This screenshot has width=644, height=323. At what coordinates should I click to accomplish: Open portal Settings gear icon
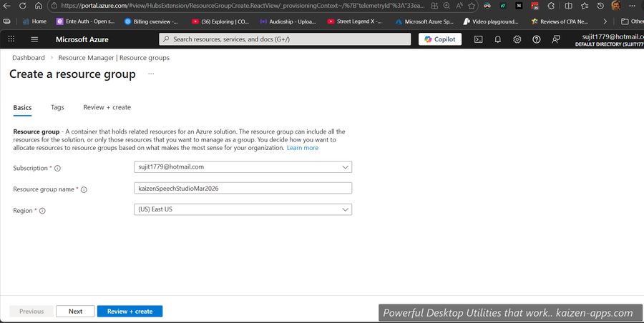pyautogui.click(x=517, y=39)
